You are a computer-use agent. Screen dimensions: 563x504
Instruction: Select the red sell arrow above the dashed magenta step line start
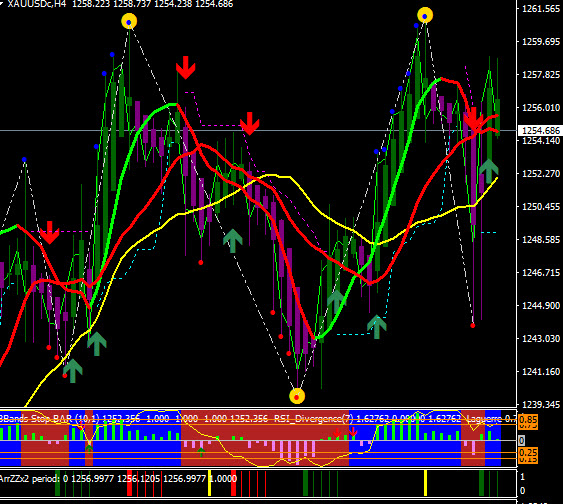[186, 67]
